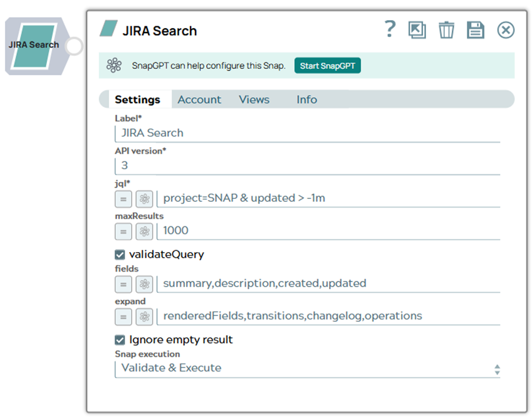Click the SnapGPT flower icon in banner
532x417 pixels.
114,65
